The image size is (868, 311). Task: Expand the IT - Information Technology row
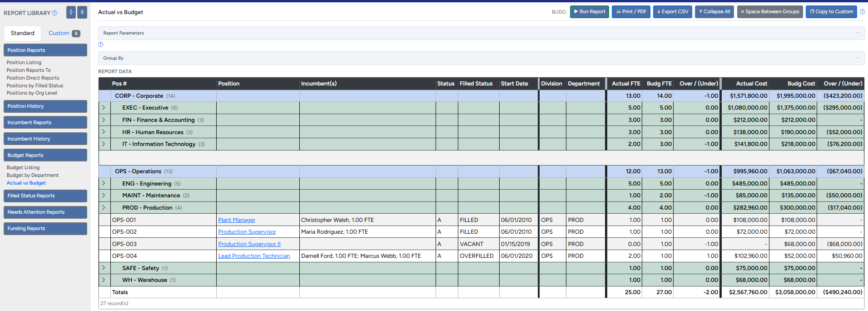click(x=104, y=144)
